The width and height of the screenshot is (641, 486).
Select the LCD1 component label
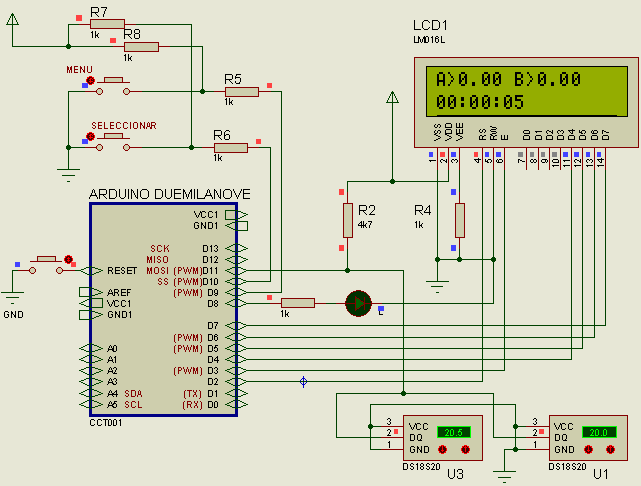click(430, 26)
